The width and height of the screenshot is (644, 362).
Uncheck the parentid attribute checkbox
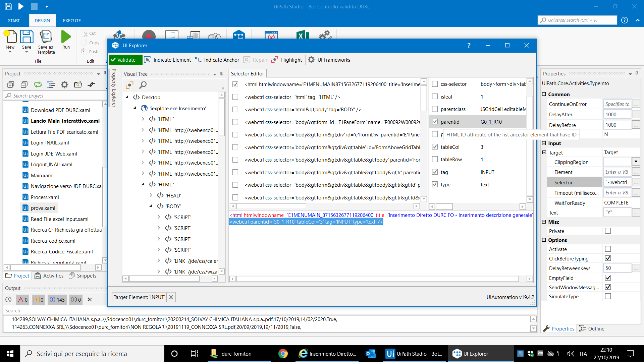point(435,122)
